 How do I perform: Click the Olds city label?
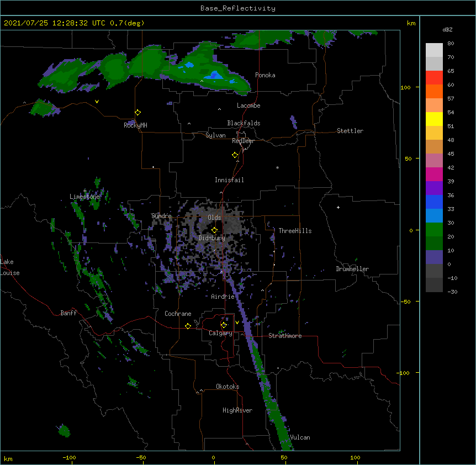pyautogui.click(x=214, y=218)
